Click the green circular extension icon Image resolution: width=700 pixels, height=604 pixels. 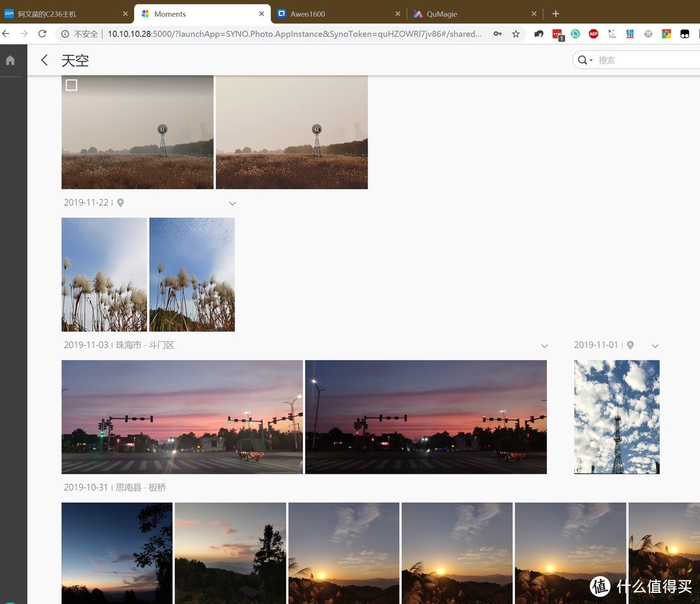click(576, 34)
